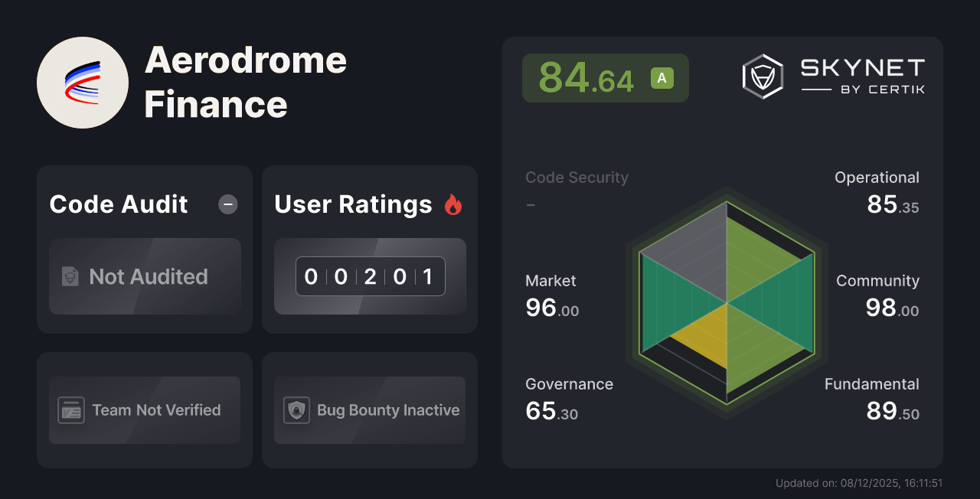The height and width of the screenshot is (499, 980).
Task: Toggle the Bug Bounty Inactive status
Action: (369, 410)
